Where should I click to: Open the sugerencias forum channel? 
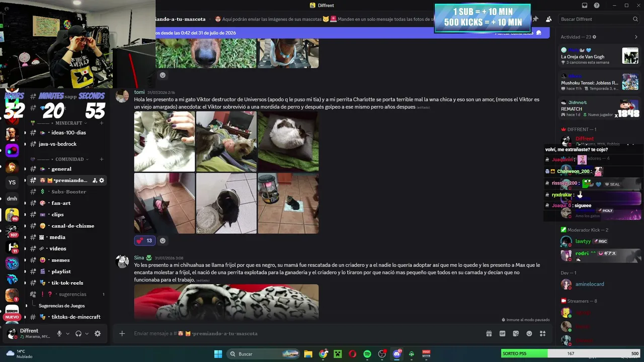pyautogui.click(x=67, y=294)
